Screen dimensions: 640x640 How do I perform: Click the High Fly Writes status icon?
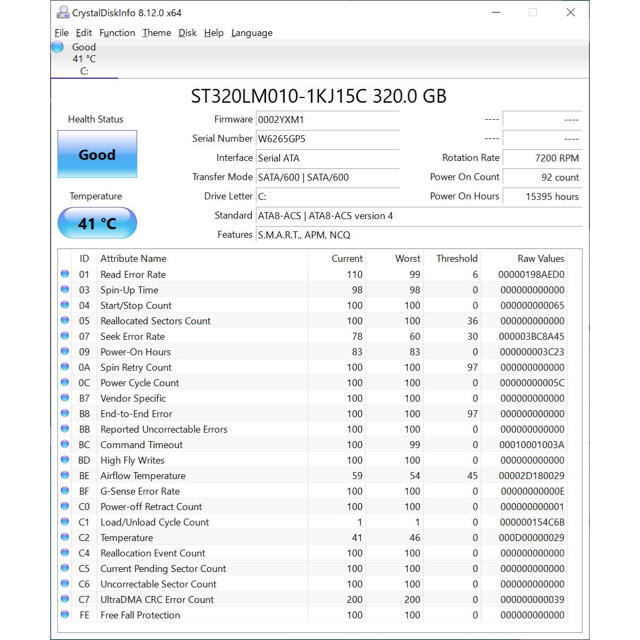click(x=65, y=460)
